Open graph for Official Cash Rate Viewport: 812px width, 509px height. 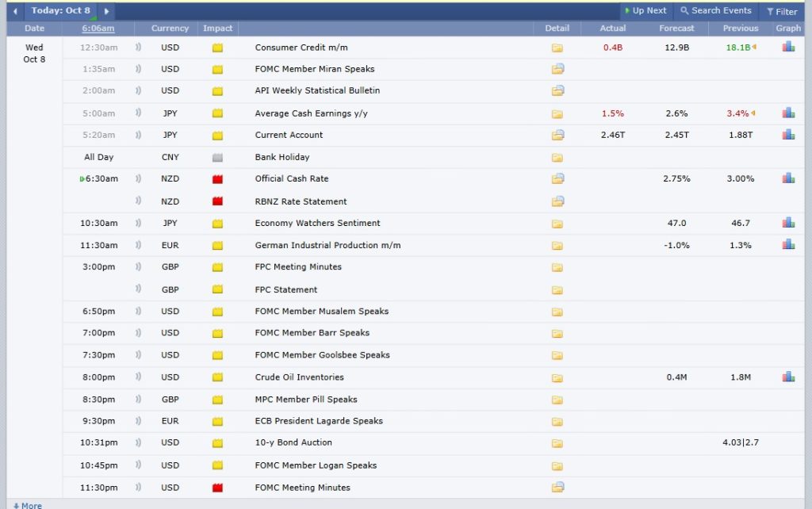coord(787,178)
